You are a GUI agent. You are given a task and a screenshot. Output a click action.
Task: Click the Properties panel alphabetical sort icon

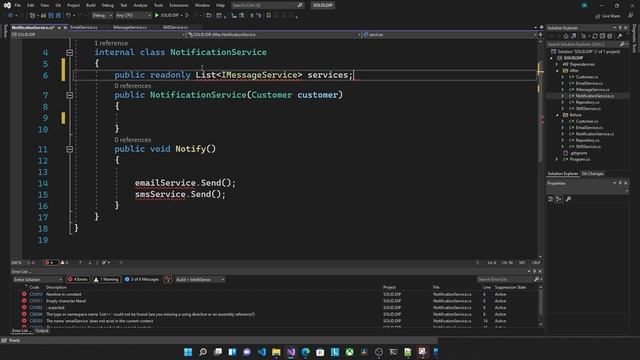(x=559, y=199)
